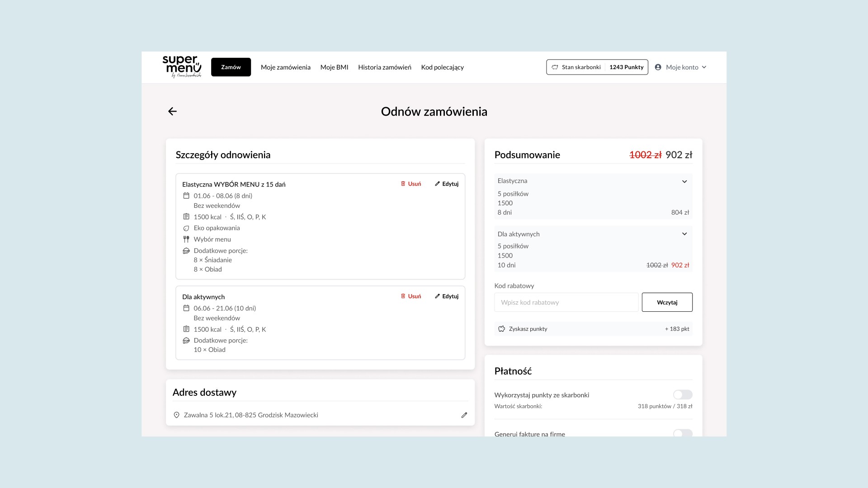Open the Moje konto dropdown chevron

(704, 67)
